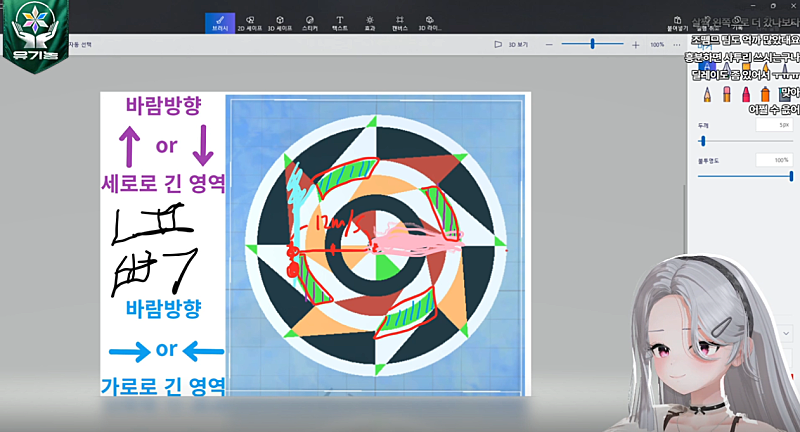Select the Crayon brush
The height and width of the screenshot is (432, 800).
746,94
